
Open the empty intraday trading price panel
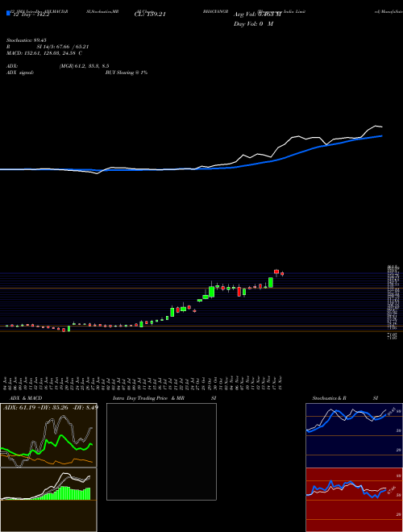pos(161,451)
